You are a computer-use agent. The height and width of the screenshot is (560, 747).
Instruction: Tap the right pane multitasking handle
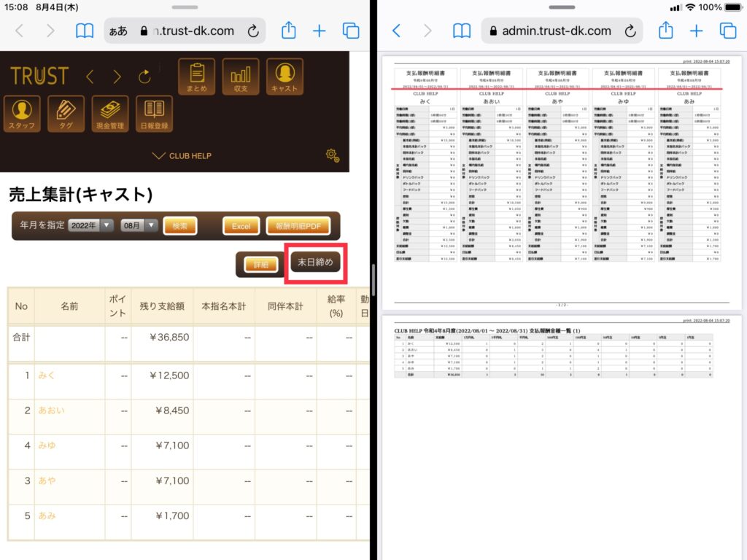(562, 7)
